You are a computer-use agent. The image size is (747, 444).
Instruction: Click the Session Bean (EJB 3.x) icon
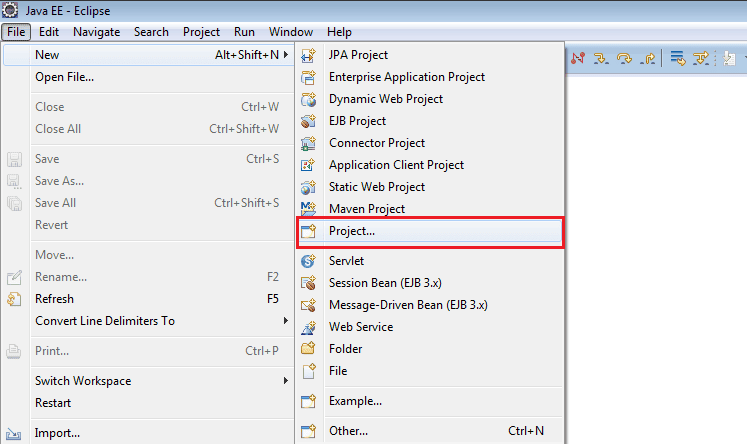coord(308,283)
